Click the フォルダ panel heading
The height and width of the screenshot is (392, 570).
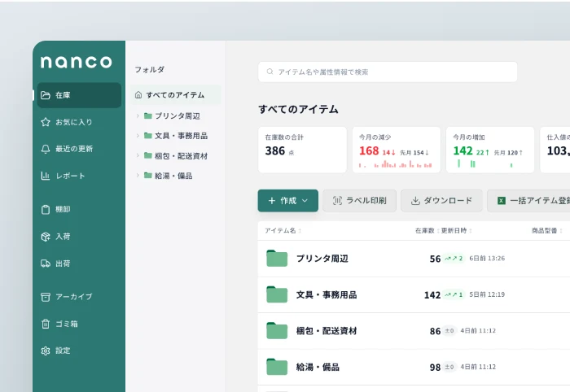tap(149, 69)
